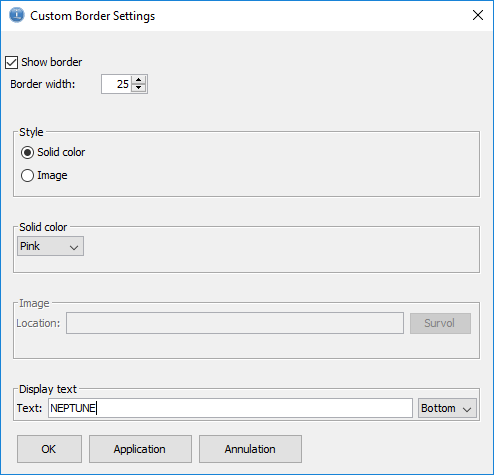Click the Application button
The width and height of the screenshot is (494, 475).
[140, 449]
